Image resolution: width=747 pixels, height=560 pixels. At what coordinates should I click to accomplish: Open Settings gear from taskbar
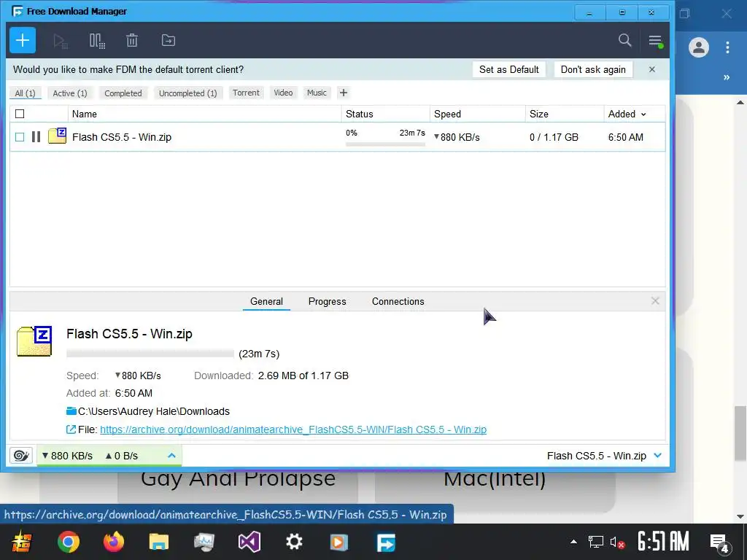pyautogui.click(x=294, y=542)
